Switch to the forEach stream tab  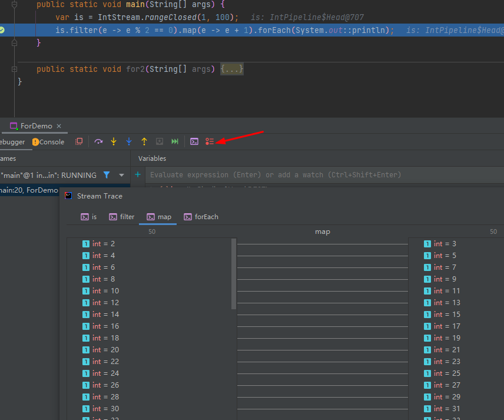[x=201, y=217]
